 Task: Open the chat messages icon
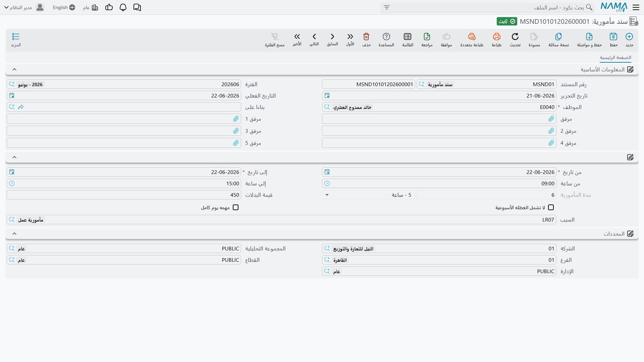(x=137, y=7)
